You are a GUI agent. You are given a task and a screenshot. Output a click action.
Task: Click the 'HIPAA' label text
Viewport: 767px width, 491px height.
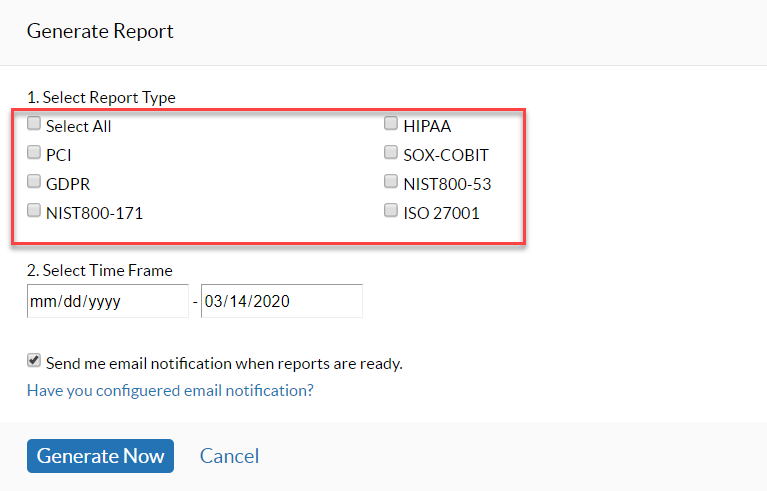[x=427, y=127]
